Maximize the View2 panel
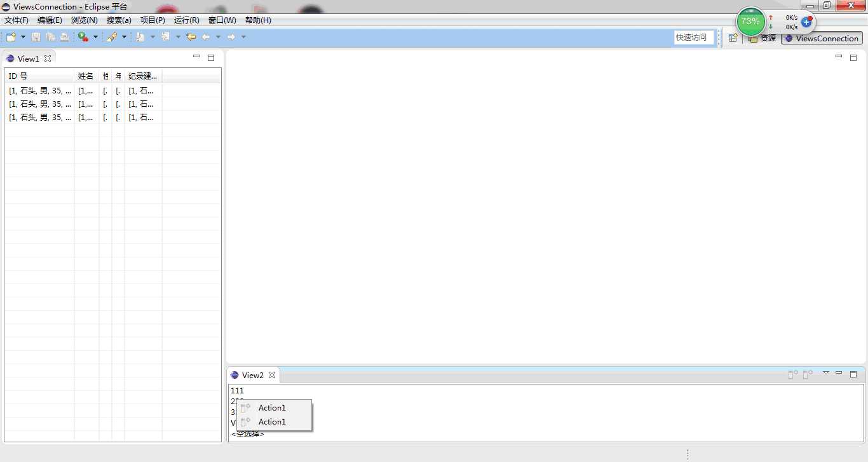Screen dimensions: 868x462 pos(853,374)
